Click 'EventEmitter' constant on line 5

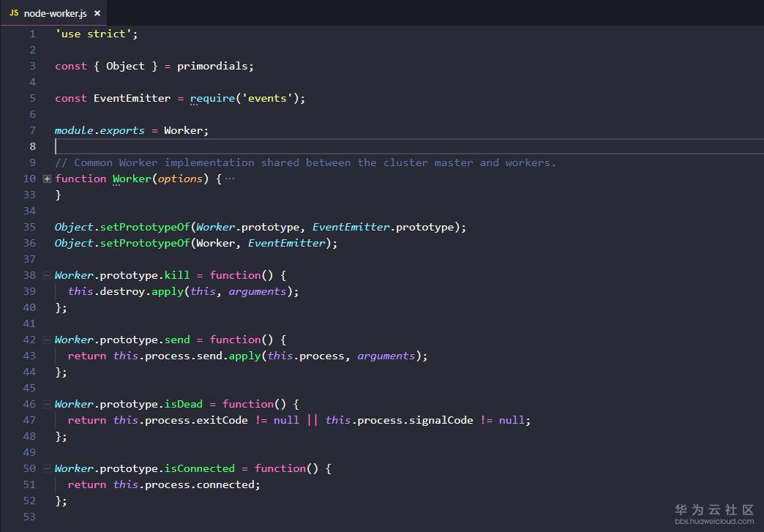coord(132,98)
